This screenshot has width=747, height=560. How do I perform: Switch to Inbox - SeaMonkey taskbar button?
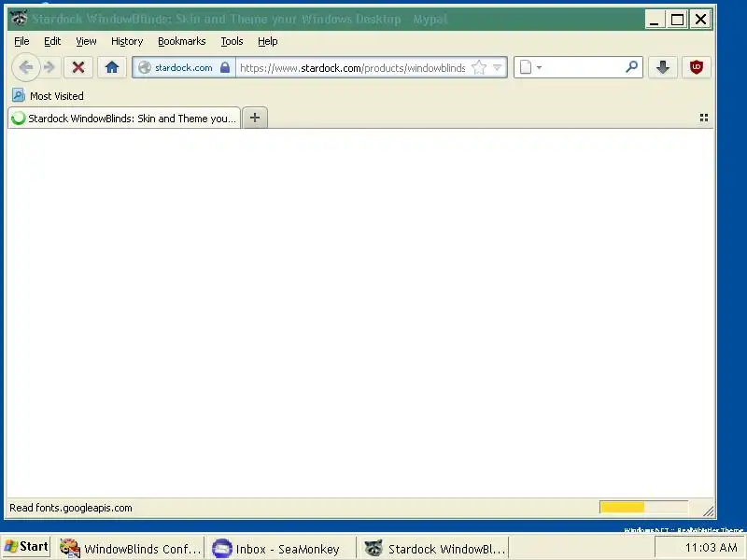coord(282,549)
